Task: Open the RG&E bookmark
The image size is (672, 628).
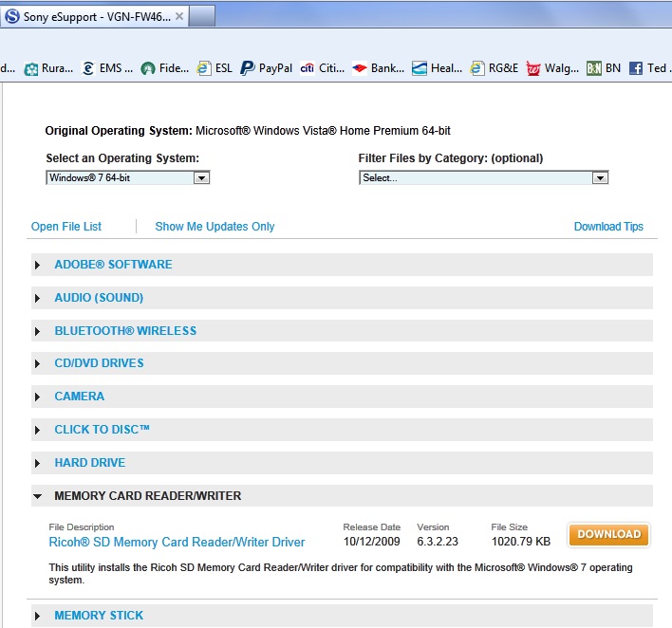Action: click(495, 68)
